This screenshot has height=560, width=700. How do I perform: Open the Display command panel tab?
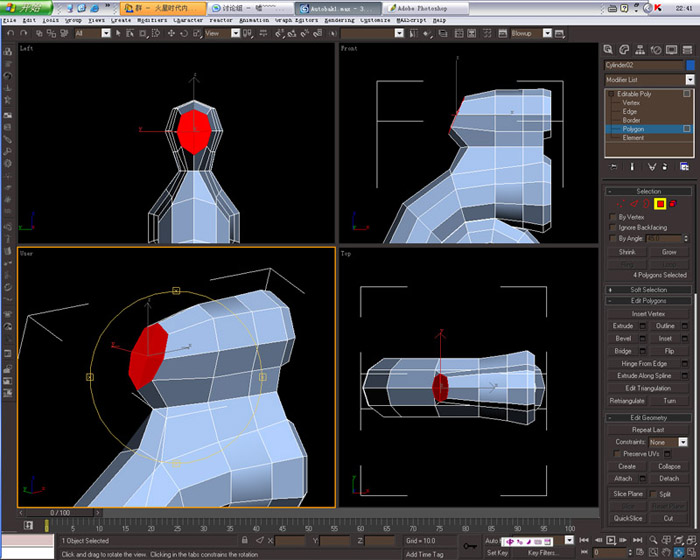point(671,50)
